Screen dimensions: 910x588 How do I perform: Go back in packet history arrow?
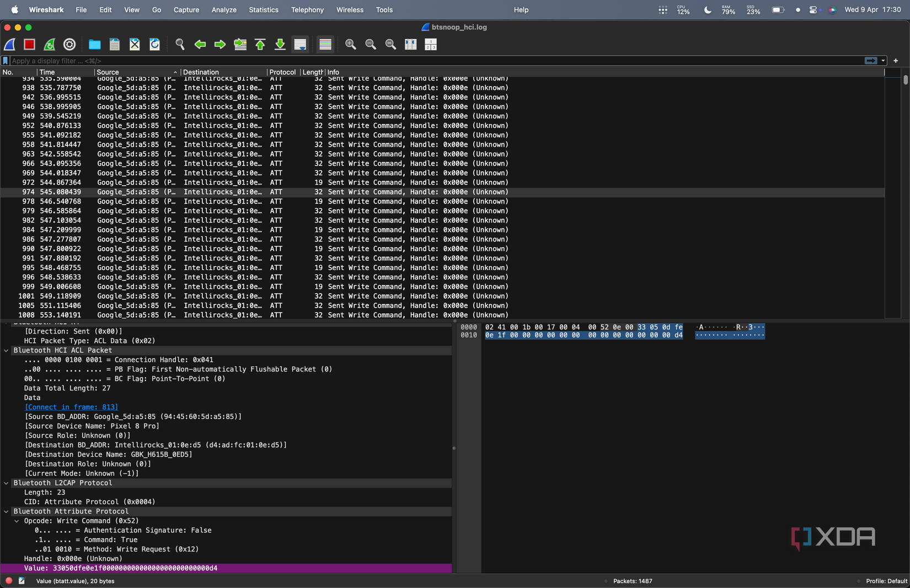[200, 45]
